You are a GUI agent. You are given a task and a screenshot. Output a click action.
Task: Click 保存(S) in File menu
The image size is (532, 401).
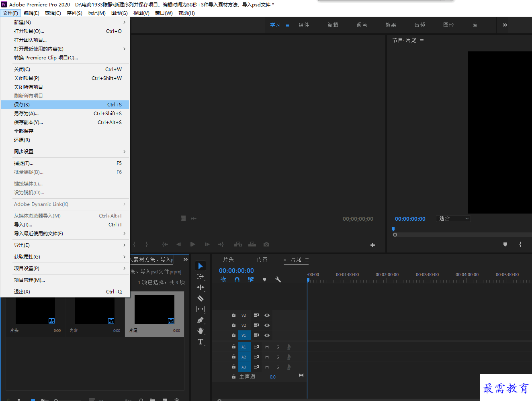(x=65, y=104)
